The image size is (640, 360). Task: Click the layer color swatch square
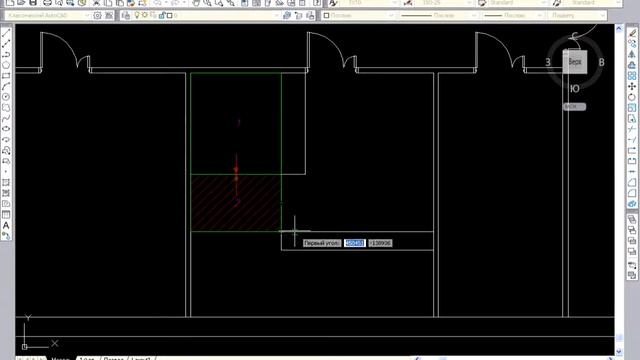[170, 16]
